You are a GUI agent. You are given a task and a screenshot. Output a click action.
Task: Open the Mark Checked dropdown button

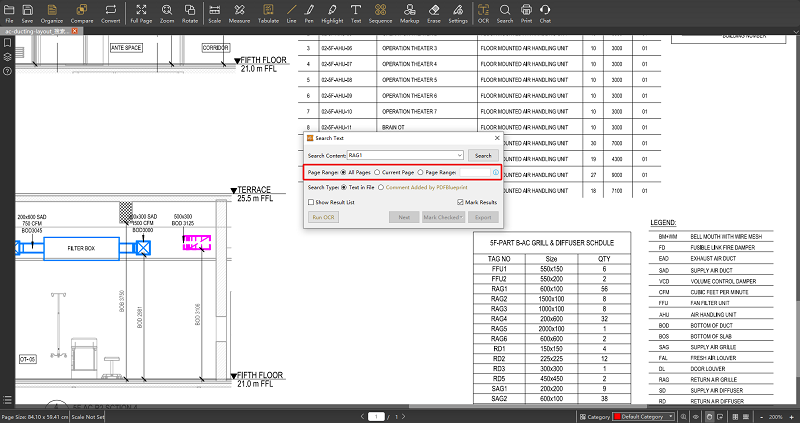[443, 217]
